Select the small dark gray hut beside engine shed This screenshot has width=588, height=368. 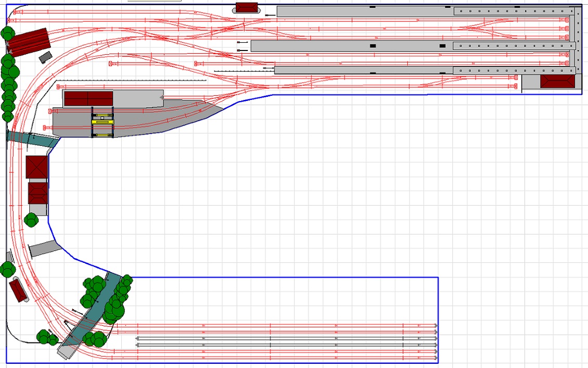tap(46, 57)
